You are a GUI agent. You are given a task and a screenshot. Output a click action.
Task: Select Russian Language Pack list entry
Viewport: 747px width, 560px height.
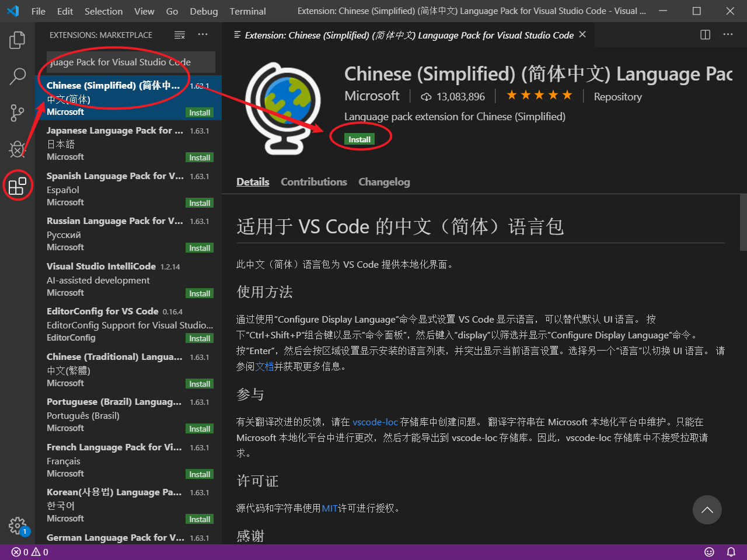tap(128, 234)
